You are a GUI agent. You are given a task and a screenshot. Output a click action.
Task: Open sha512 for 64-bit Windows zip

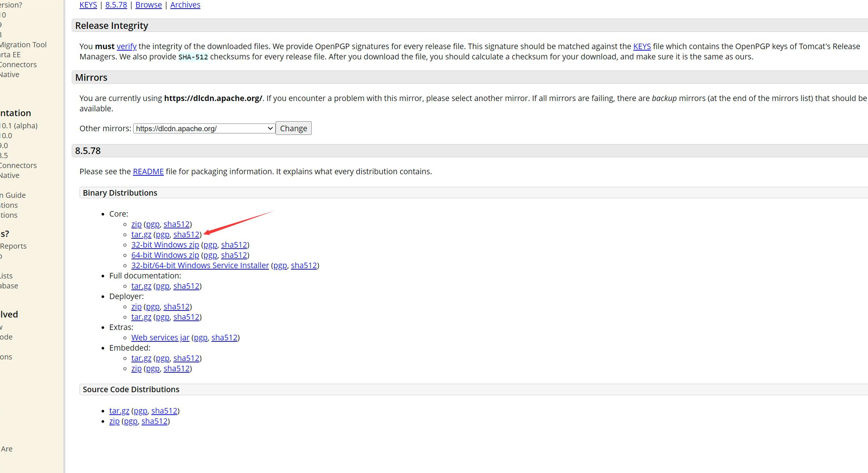point(234,255)
